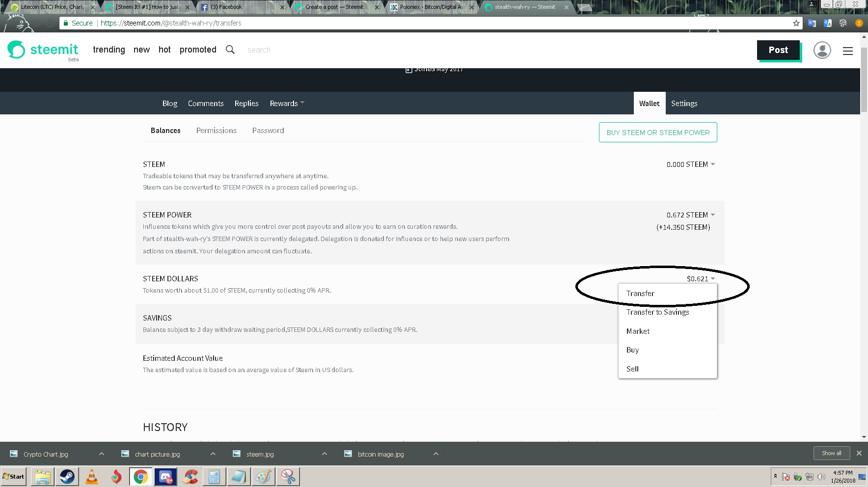Open CCleaner taskbar icon

coord(190,477)
